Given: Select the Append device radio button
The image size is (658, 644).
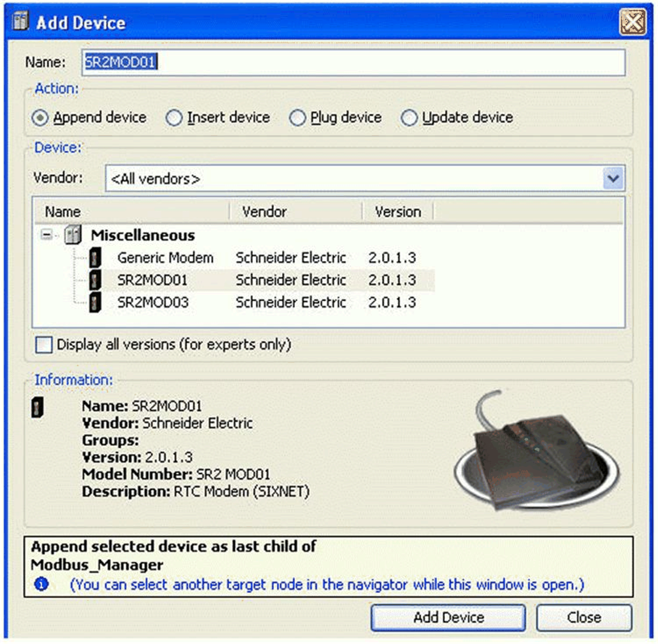Looking at the screenshot, I should click(40, 118).
